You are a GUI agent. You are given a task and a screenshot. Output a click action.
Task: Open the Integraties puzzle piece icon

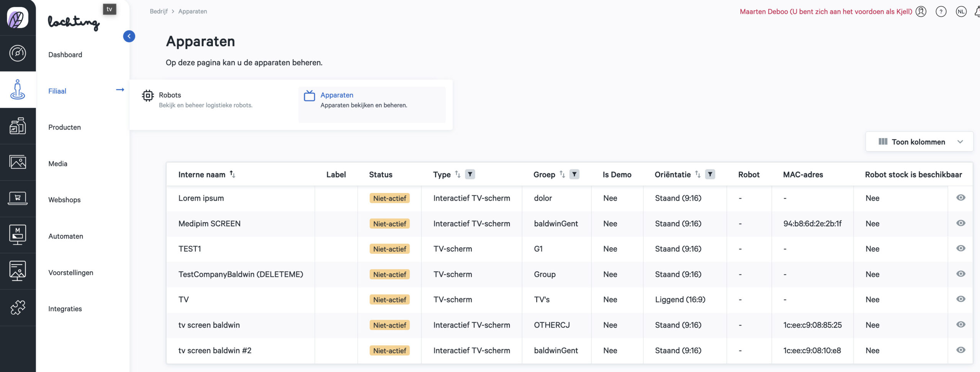click(x=18, y=307)
